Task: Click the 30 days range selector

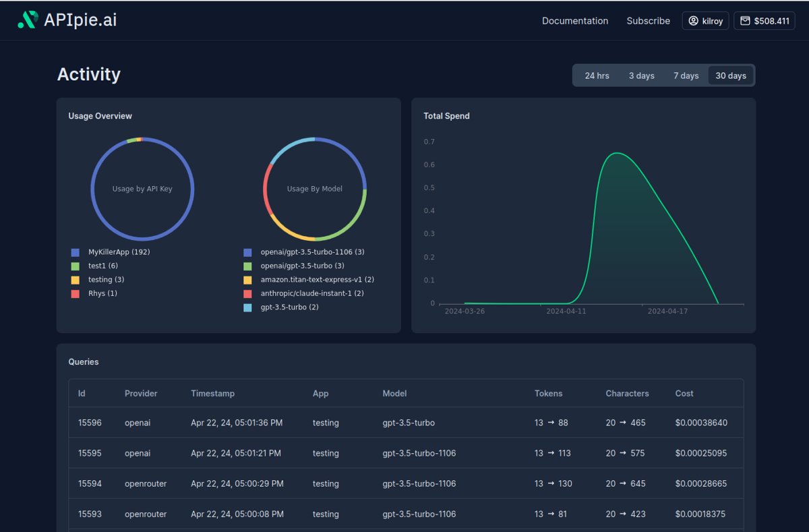Action: pos(731,76)
